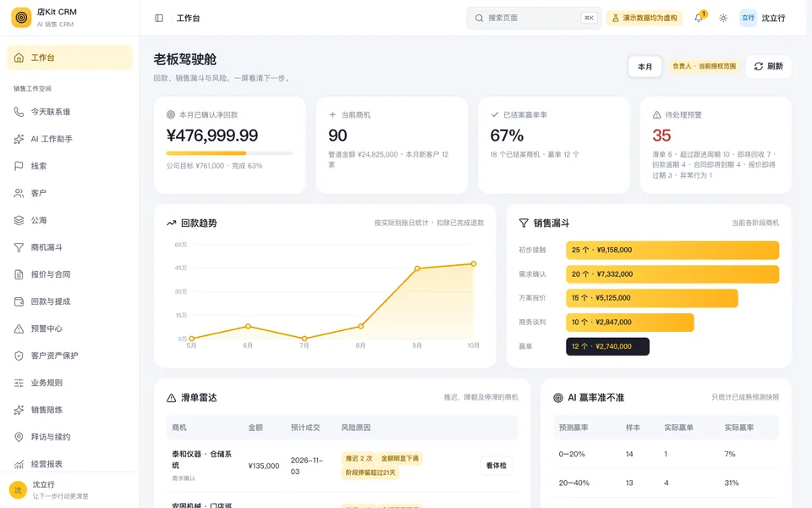Click 负责人 · 当前授权范围 badge

point(704,66)
